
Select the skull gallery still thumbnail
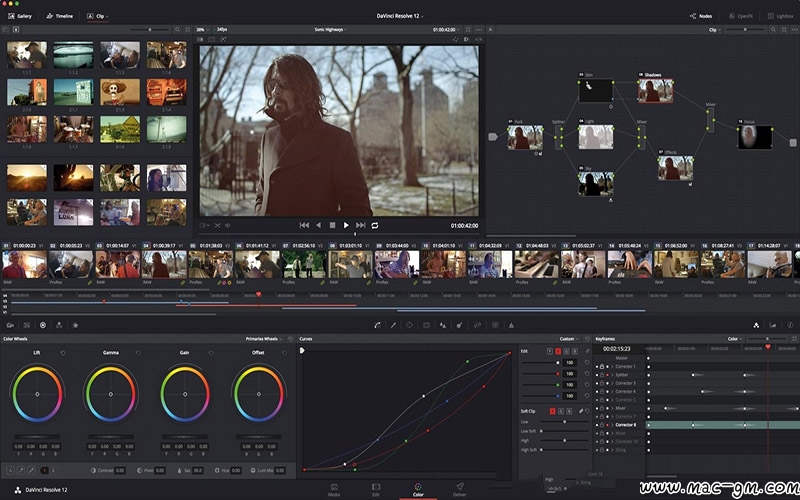pos(120,92)
